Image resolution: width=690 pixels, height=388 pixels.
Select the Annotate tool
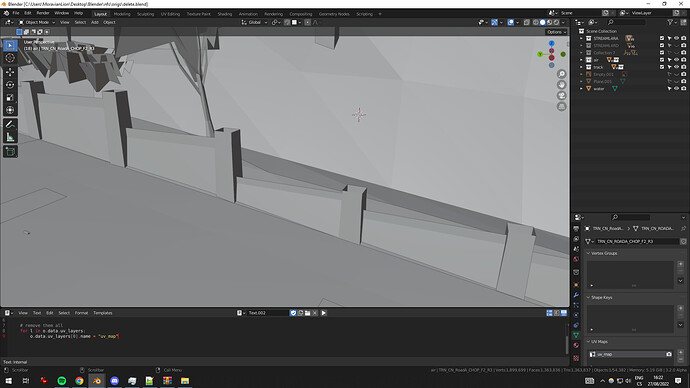[10, 124]
